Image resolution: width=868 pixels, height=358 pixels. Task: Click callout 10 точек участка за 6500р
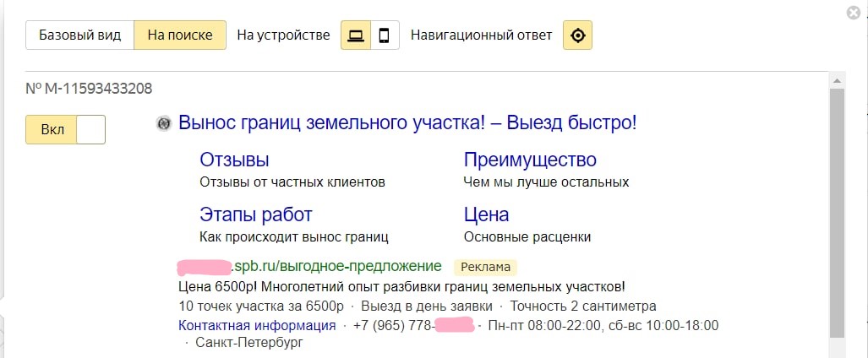260,306
